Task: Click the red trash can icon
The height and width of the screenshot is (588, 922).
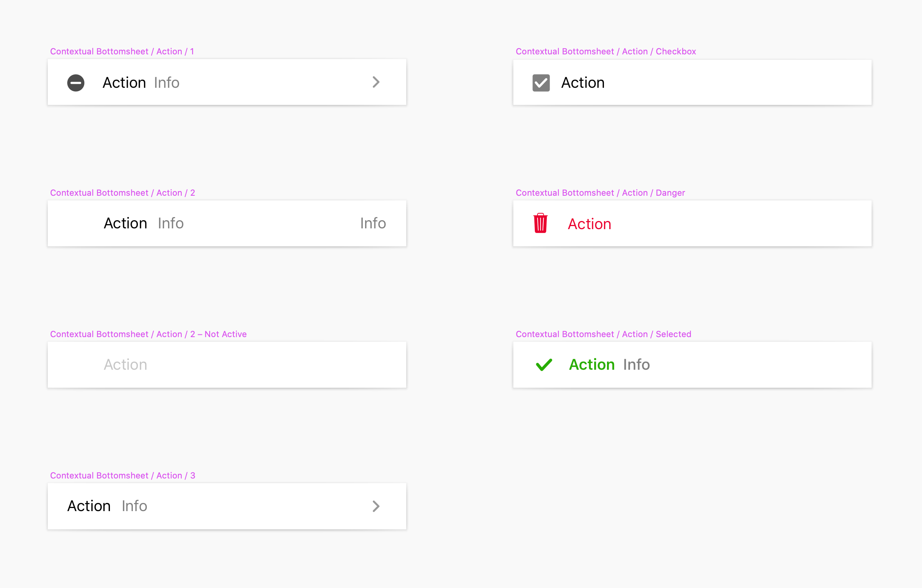Action: pyautogui.click(x=540, y=223)
